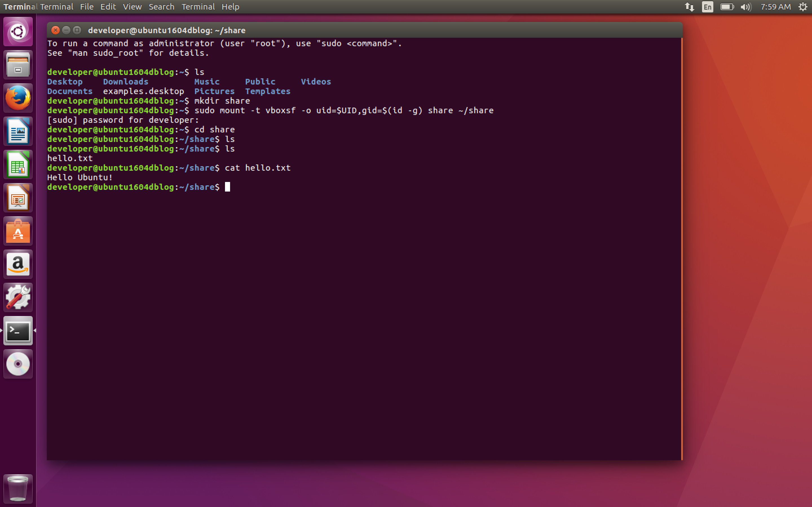Open Ubuntu Software Center icon
This screenshot has height=507, width=812.
18,231
